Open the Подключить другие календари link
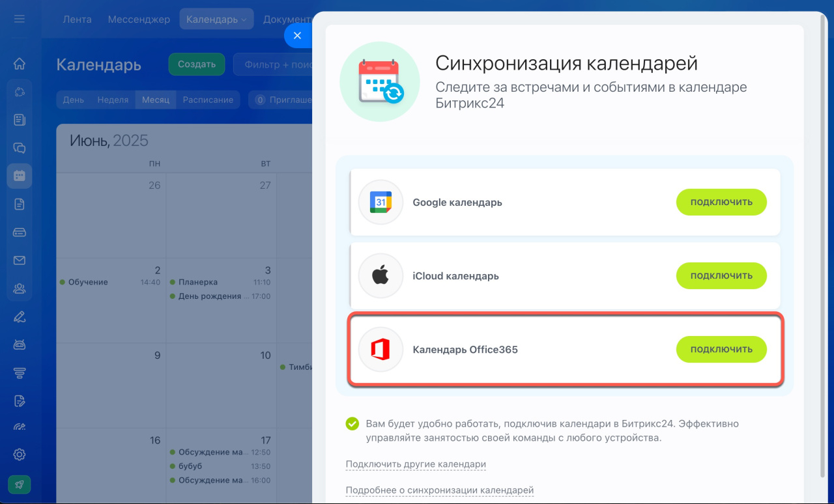The width and height of the screenshot is (834, 504). point(416,464)
